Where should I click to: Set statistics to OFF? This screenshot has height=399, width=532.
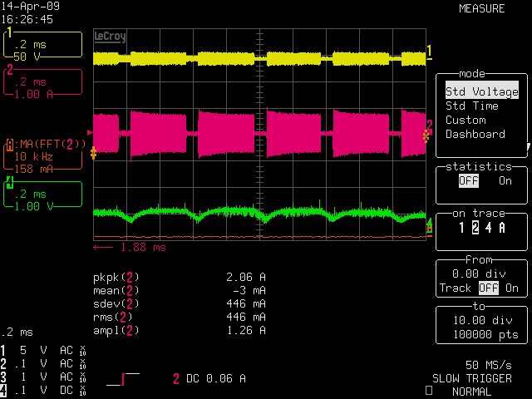click(x=469, y=181)
